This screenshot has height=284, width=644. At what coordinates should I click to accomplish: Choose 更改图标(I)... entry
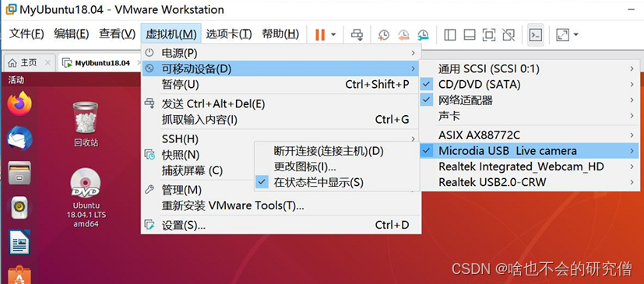coord(336,167)
